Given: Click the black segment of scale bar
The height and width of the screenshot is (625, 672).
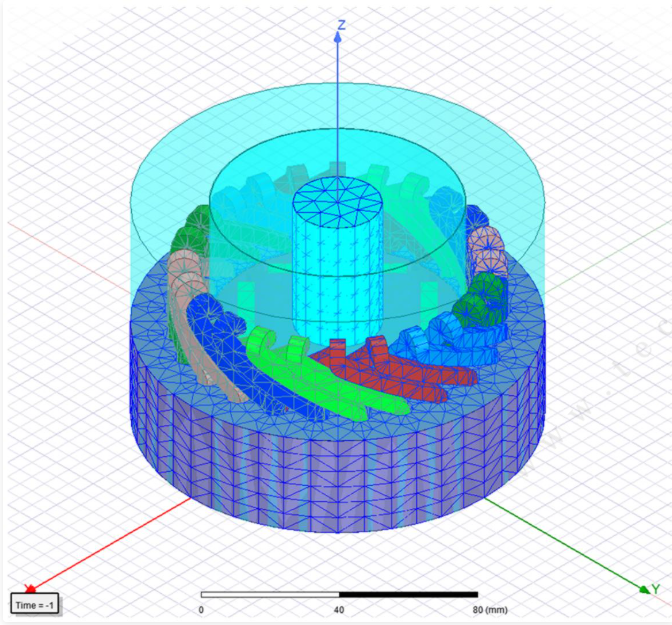Looking at the screenshot, I should [408, 596].
